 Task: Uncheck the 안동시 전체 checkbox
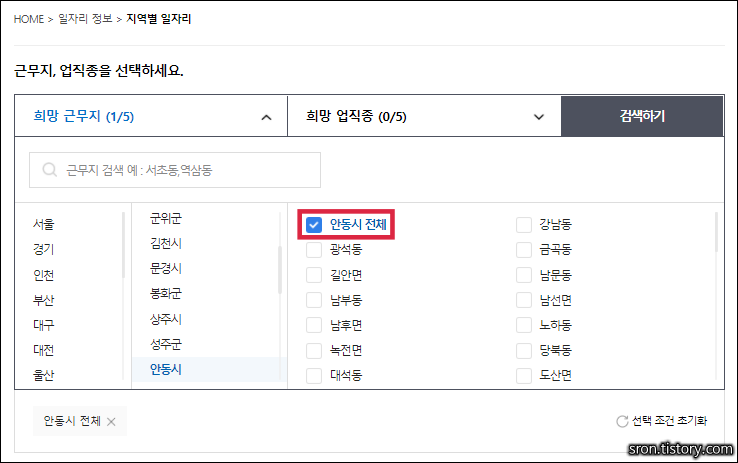[314, 225]
